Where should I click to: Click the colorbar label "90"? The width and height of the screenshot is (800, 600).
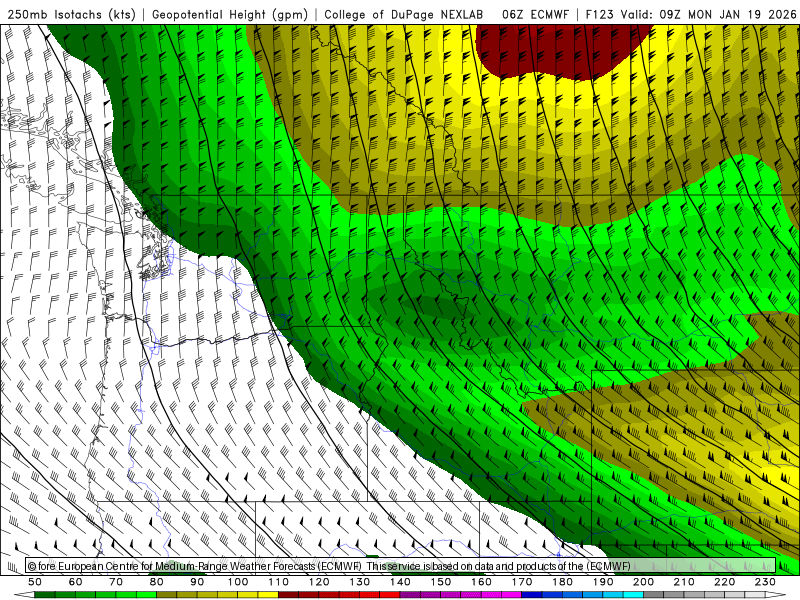coord(197,582)
